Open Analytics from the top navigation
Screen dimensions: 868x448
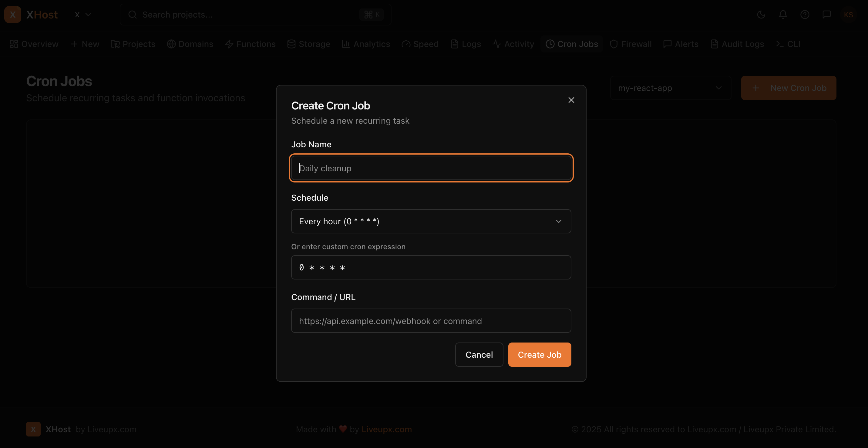point(366,44)
